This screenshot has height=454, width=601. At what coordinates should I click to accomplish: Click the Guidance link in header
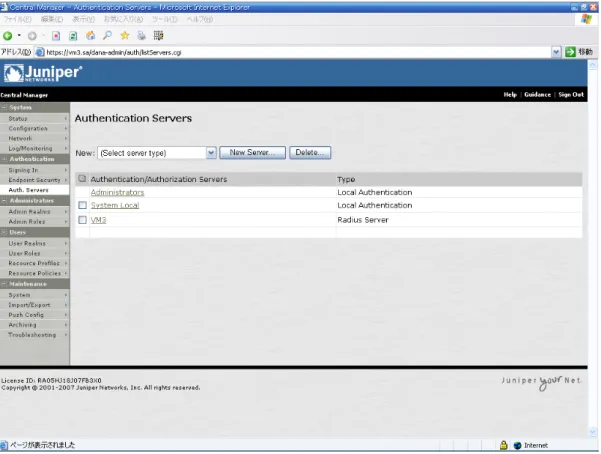coord(537,95)
